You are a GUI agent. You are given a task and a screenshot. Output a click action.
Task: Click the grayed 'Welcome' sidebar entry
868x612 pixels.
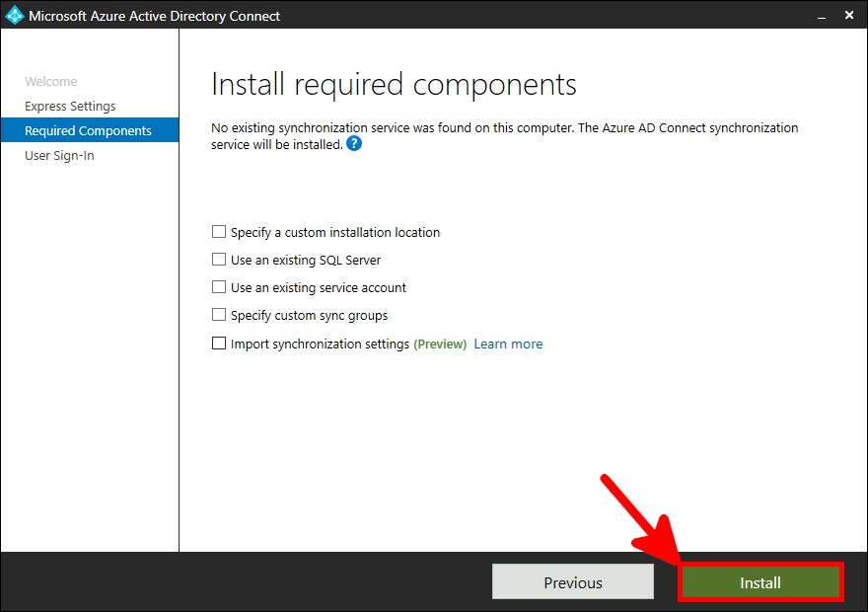(51, 81)
